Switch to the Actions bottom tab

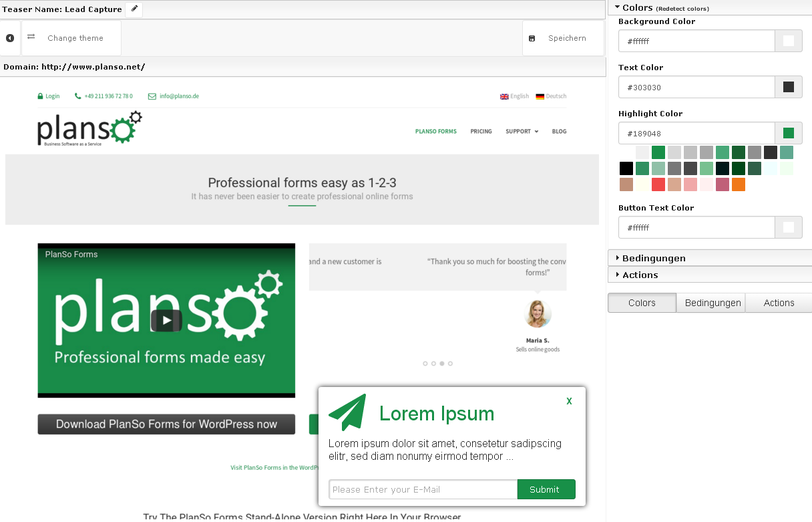pyautogui.click(x=779, y=303)
